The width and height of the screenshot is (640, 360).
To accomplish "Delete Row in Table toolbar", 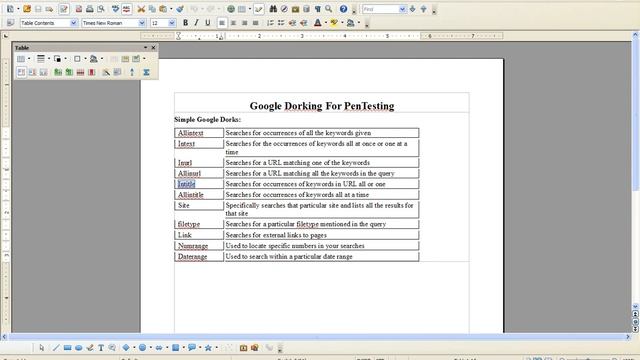I will pos(80,72).
